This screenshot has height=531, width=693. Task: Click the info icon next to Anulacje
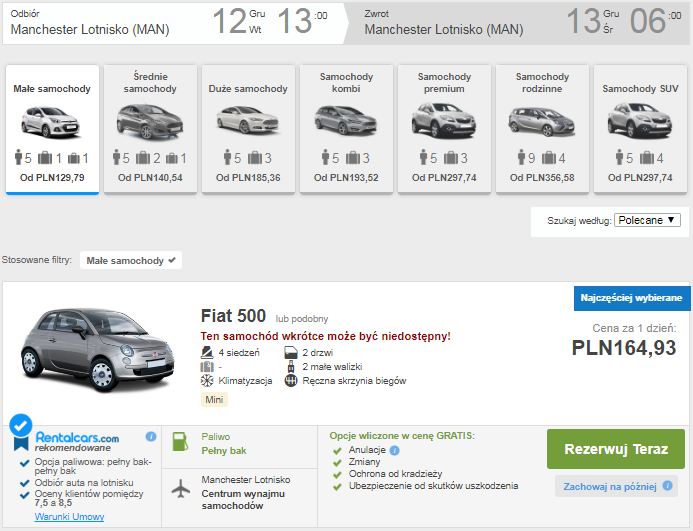point(395,450)
